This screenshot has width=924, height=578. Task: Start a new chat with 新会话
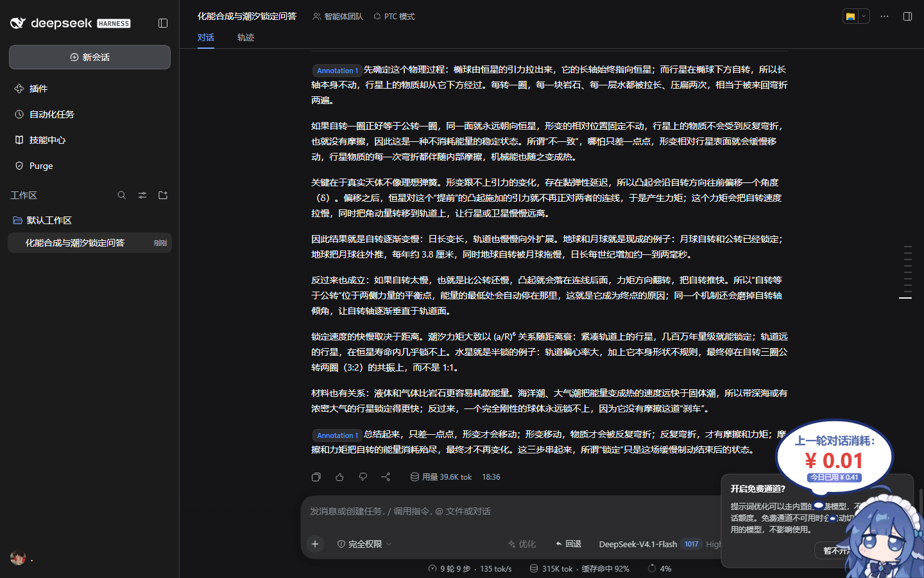90,57
